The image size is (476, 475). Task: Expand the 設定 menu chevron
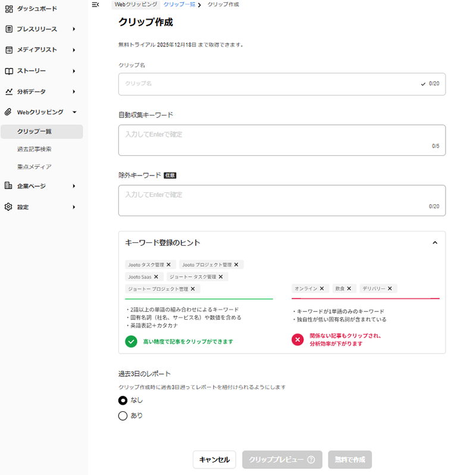pyautogui.click(x=74, y=207)
